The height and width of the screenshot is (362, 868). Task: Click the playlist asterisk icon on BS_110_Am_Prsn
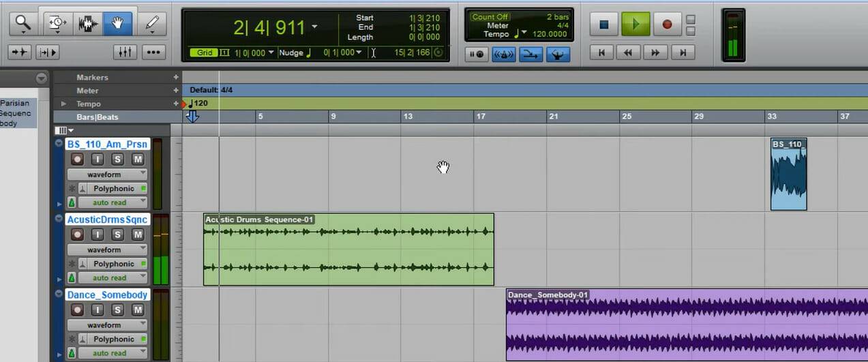click(x=72, y=188)
